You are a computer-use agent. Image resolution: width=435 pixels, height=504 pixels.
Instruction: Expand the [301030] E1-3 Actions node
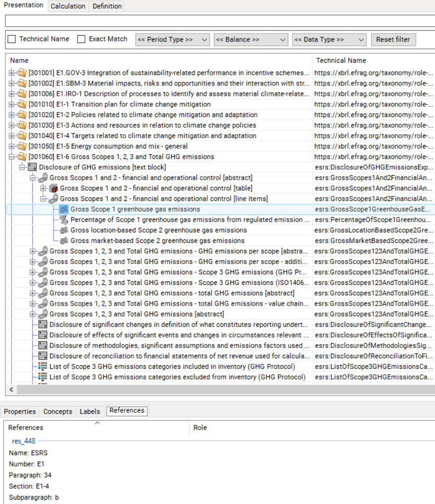[x=11, y=125]
